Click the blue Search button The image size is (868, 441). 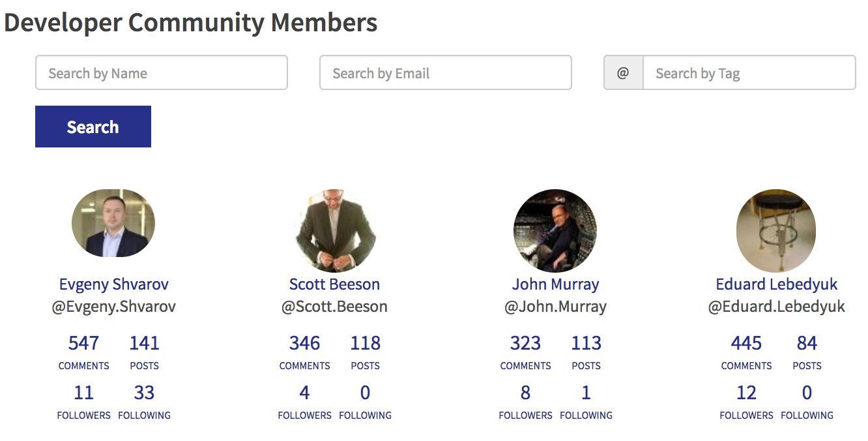93,127
